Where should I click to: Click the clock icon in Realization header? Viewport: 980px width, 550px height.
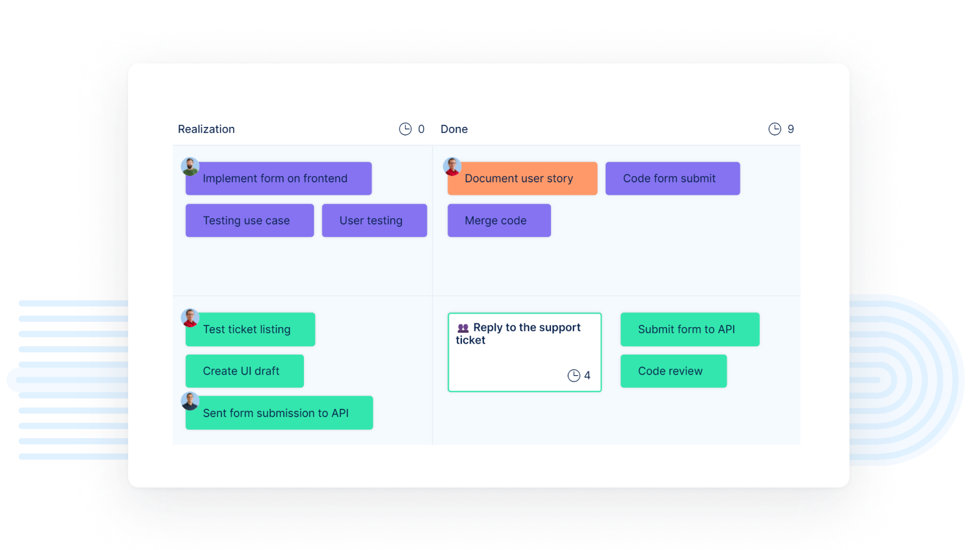coord(405,129)
